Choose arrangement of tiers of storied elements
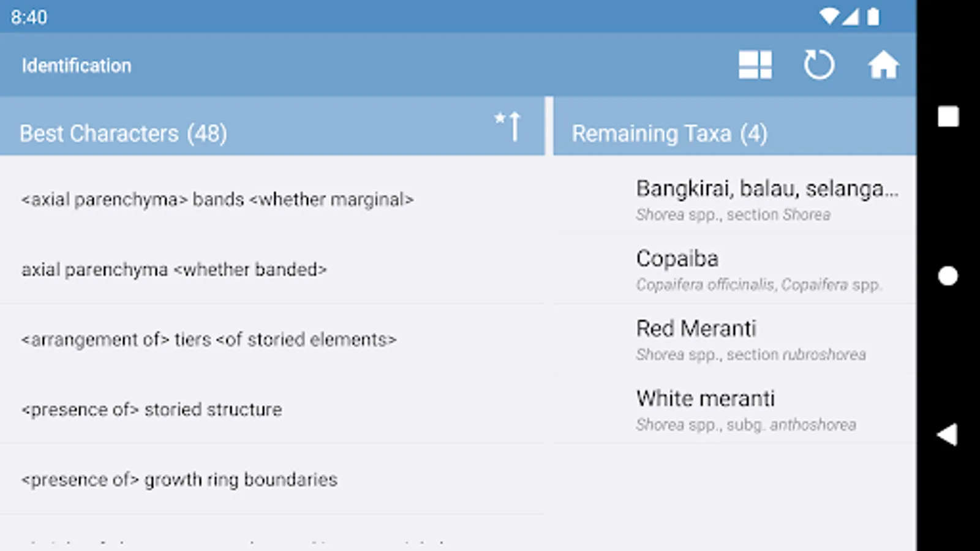This screenshot has height=551, width=980. click(209, 339)
